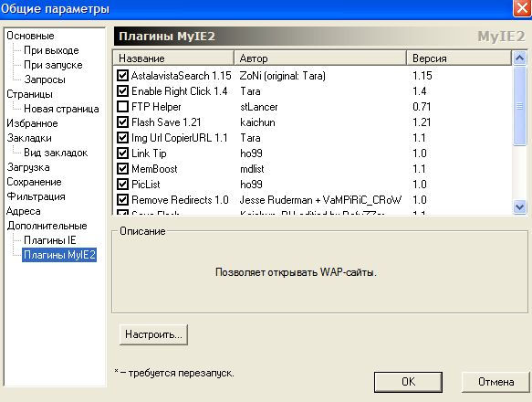
Task: Select the Link Tip plugin name
Action: tap(149, 153)
